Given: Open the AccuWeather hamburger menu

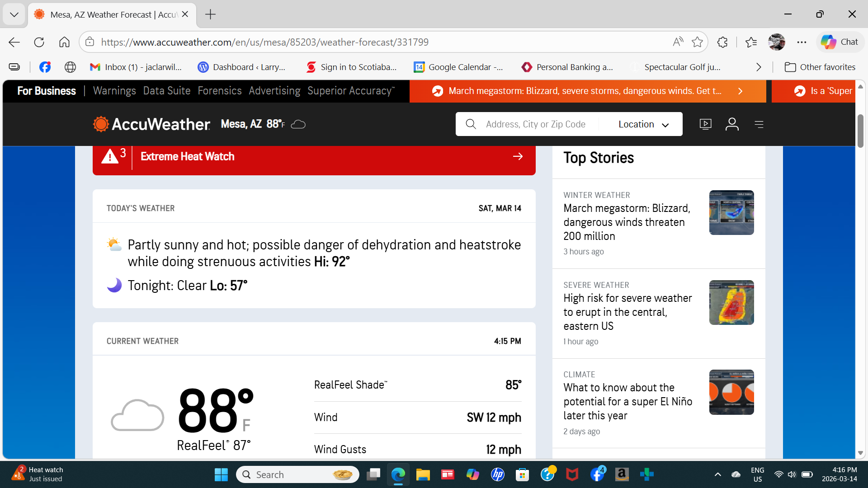Looking at the screenshot, I should 759,124.
